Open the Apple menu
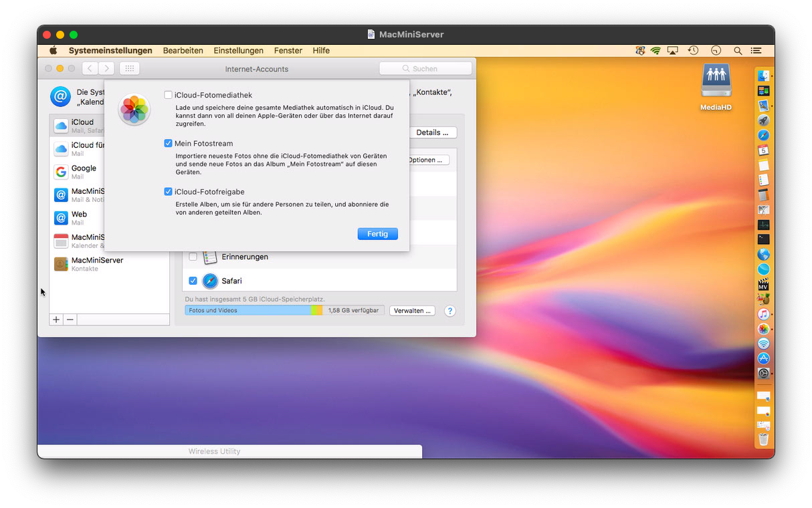Viewport: 812px width, 508px height. (54, 51)
